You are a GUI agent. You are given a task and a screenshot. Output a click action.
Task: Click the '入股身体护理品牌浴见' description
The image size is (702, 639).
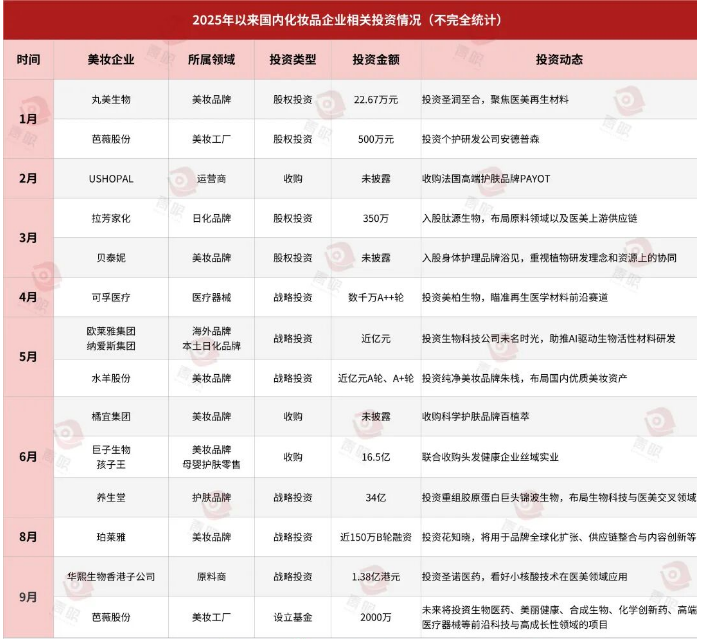coord(549,258)
